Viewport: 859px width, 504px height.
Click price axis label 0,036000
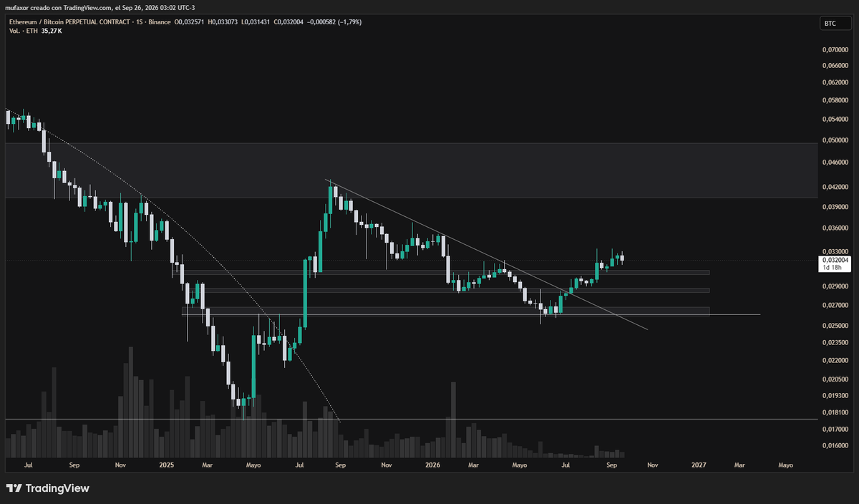click(834, 228)
